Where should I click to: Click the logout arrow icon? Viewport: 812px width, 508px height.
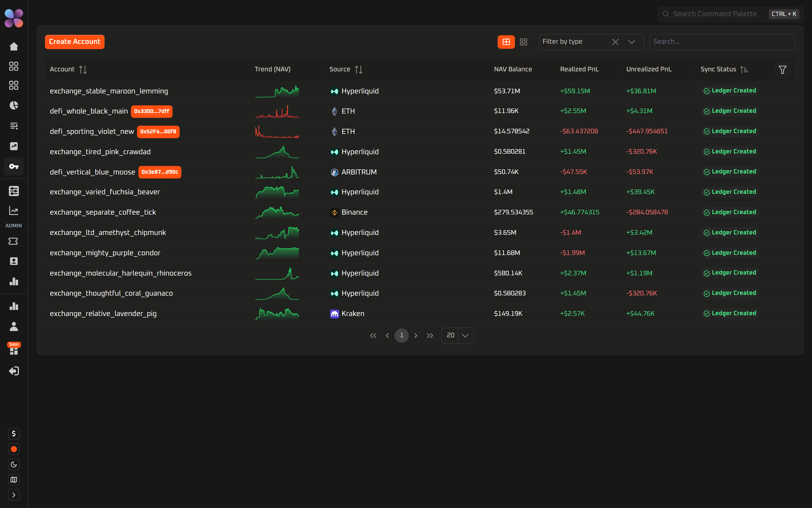click(14, 371)
